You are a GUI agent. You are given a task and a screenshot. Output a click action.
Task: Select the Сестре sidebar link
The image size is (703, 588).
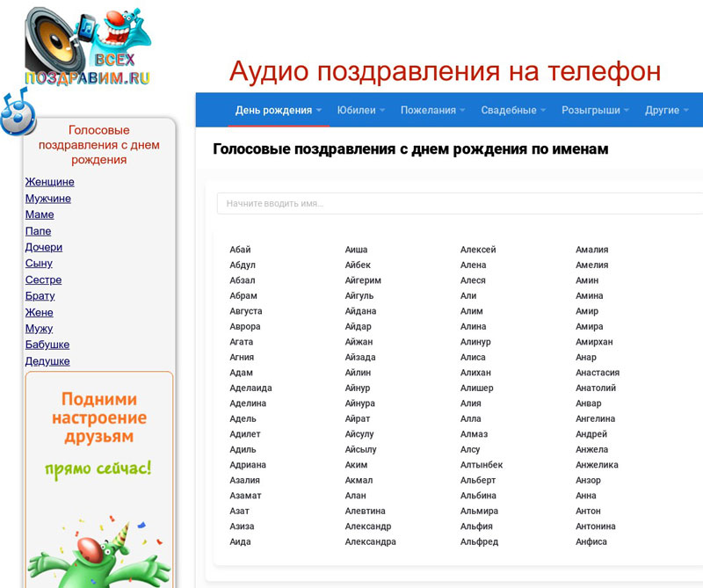[43, 279]
